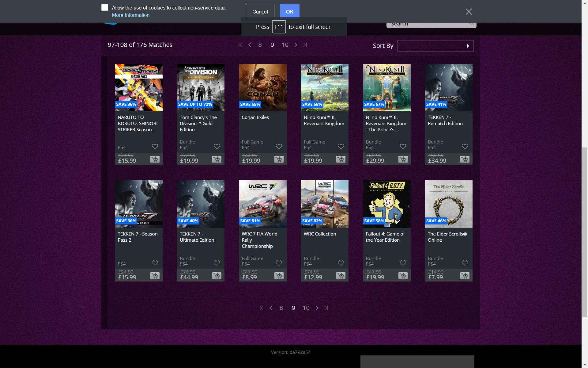Toggle wishlist heart for The Elder Scrolls Online
588x368 pixels.
(465, 263)
